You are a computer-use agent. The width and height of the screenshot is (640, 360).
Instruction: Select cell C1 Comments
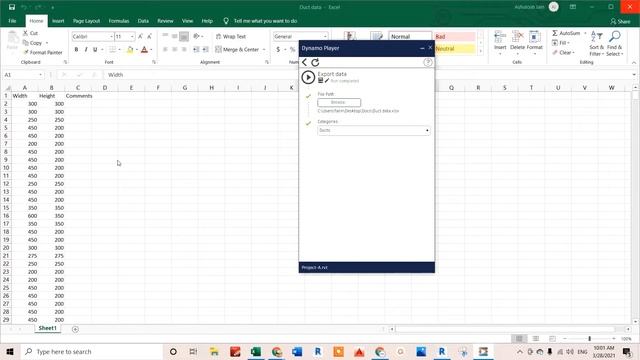click(x=78, y=96)
